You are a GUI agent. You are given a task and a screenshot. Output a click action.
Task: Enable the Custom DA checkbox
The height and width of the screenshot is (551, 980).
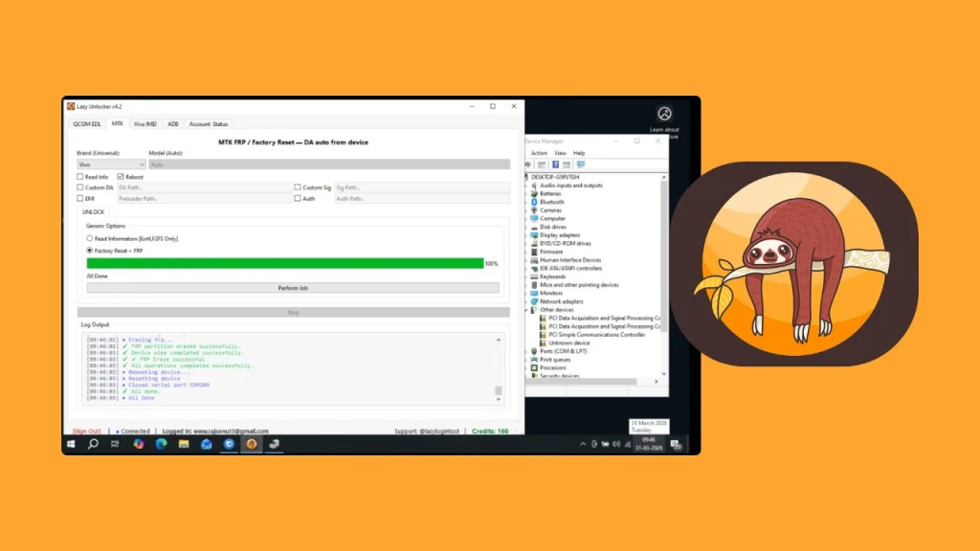[x=80, y=187]
